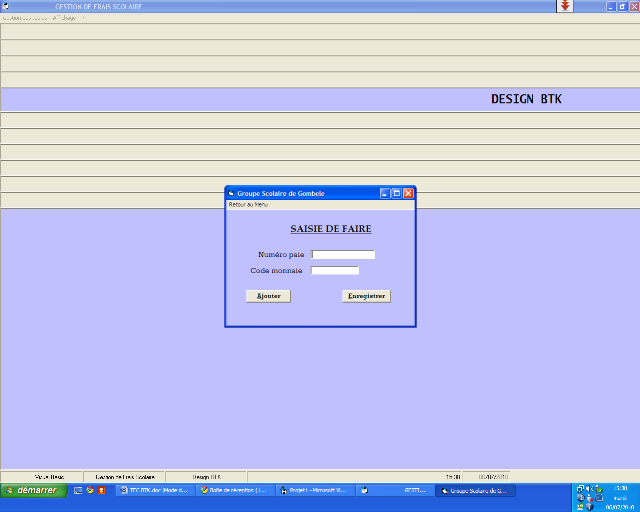Open the Affichage menu

64,18
